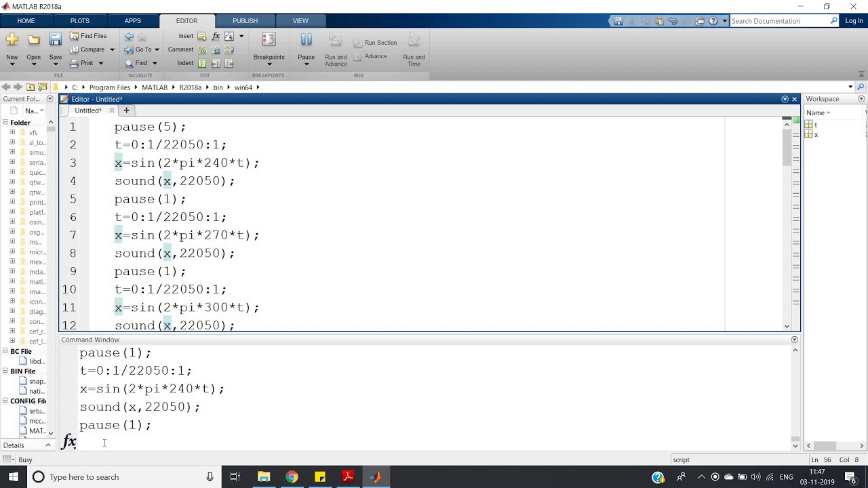The width and height of the screenshot is (868, 488).
Task: Click R2018a in the address path
Action: [x=191, y=87]
